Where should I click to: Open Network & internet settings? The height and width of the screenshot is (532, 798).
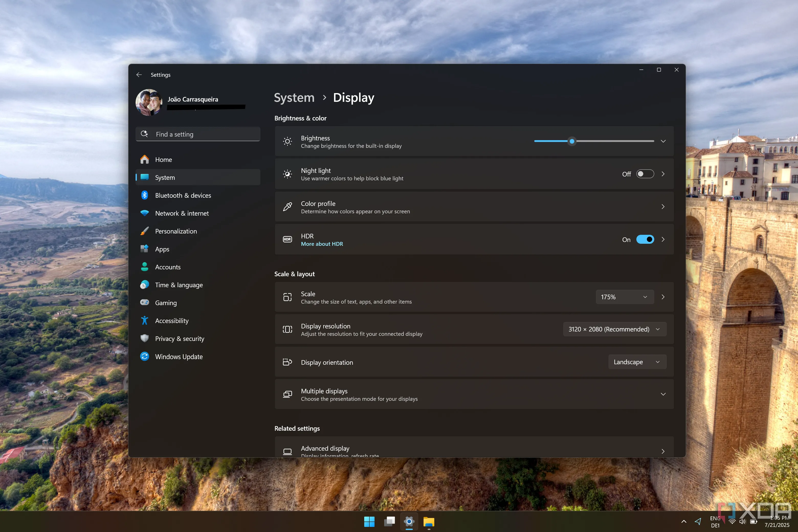tap(182, 213)
